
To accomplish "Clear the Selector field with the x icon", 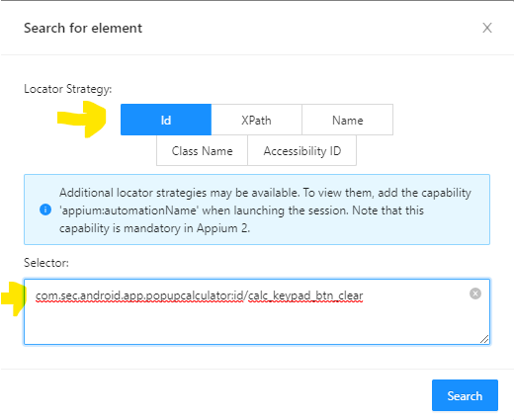I will [x=475, y=294].
